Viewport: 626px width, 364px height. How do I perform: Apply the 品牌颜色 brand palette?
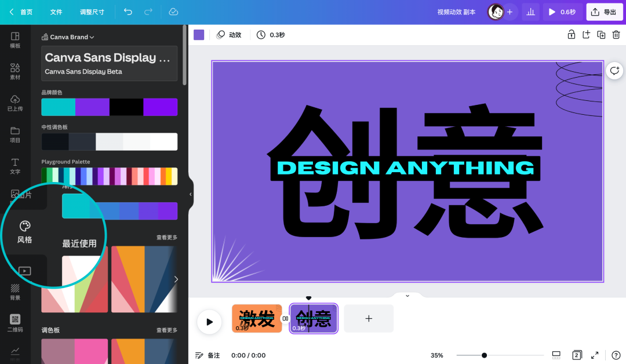click(x=110, y=107)
